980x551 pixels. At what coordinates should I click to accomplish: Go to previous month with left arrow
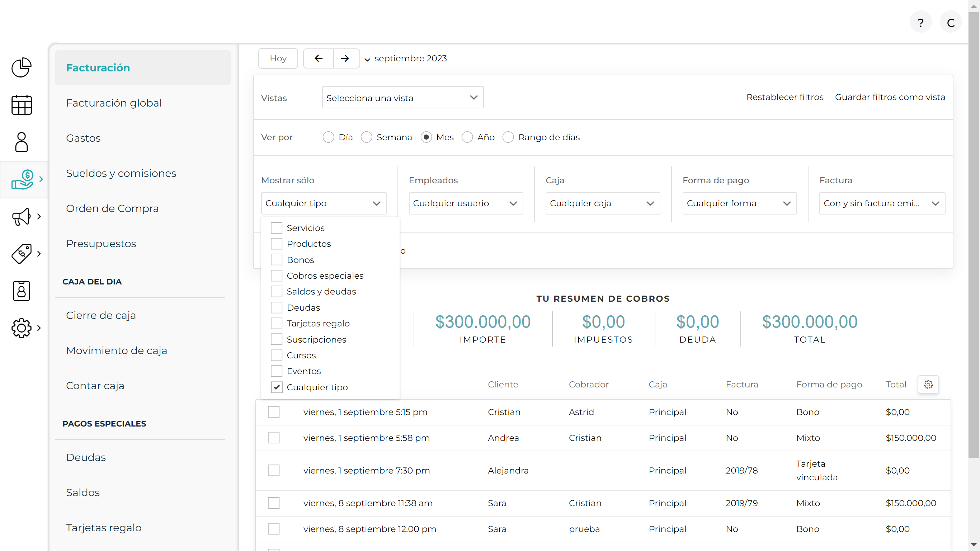pyautogui.click(x=319, y=58)
